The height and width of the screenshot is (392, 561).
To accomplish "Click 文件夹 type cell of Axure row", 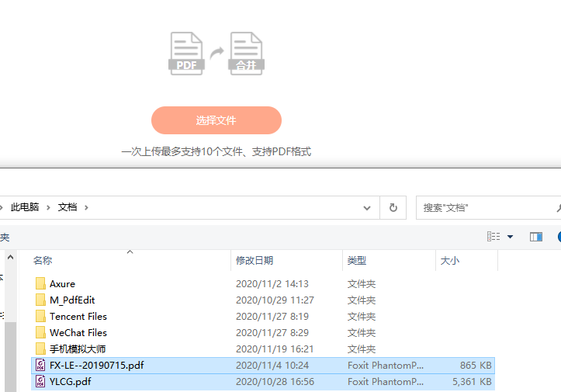I will click(362, 284).
